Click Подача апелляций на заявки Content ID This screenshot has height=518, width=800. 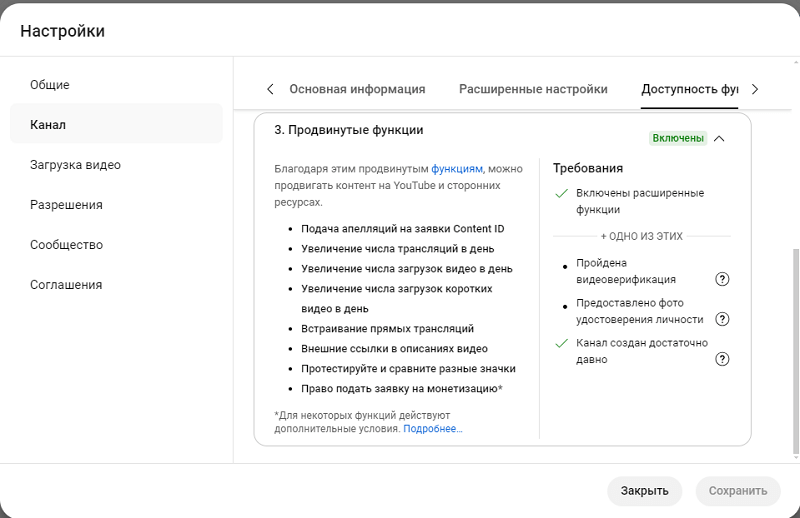point(403,229)
